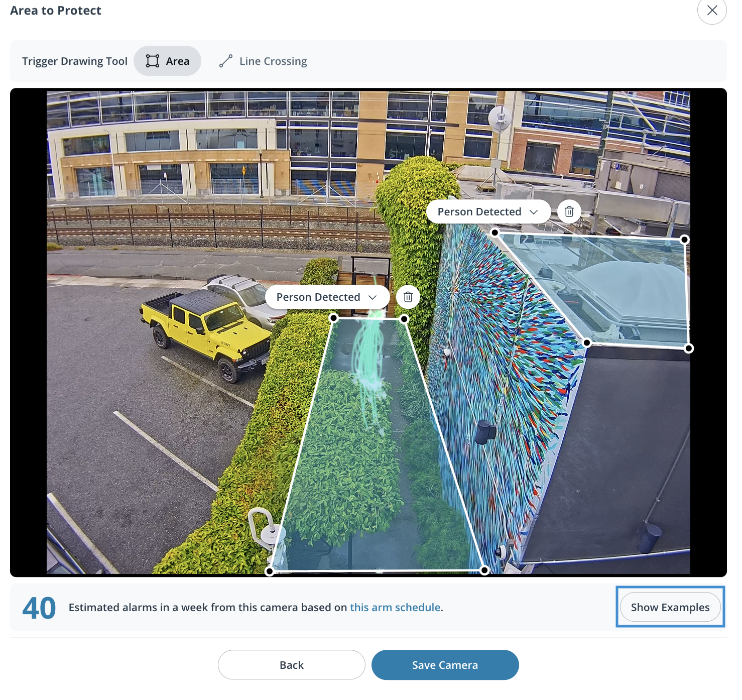The width and height of the screenshot is (742, 700).
Task: Delete the rooftop skylight zone via trash icon
Action: click(569, 212)
